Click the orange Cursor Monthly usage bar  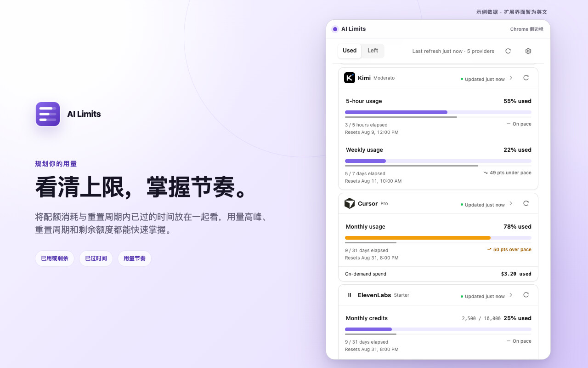(x=438, y=238)
